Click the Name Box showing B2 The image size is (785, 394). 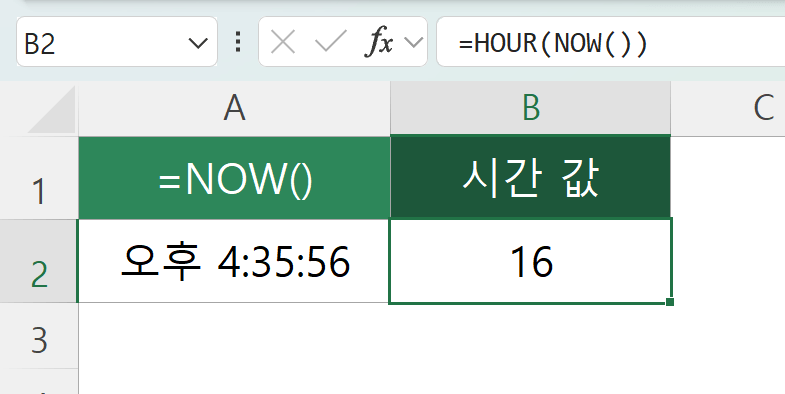click(x=117, y=42)
